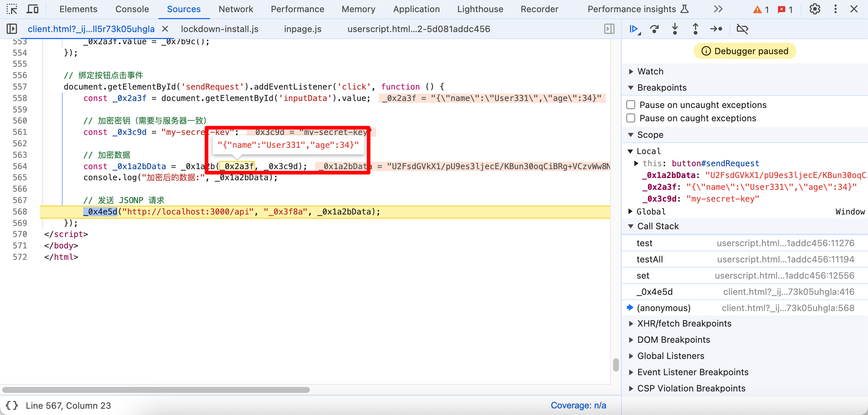The height and width of the screenshot is (415, 868).
Task: Open the Network tab
Action: (x=235, y=9)
